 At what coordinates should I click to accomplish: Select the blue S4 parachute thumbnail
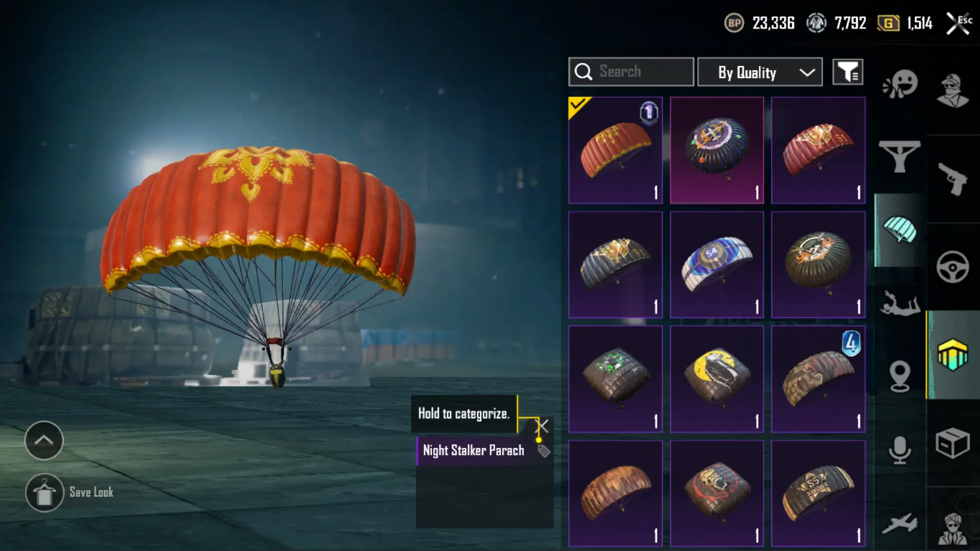point(717,264)
